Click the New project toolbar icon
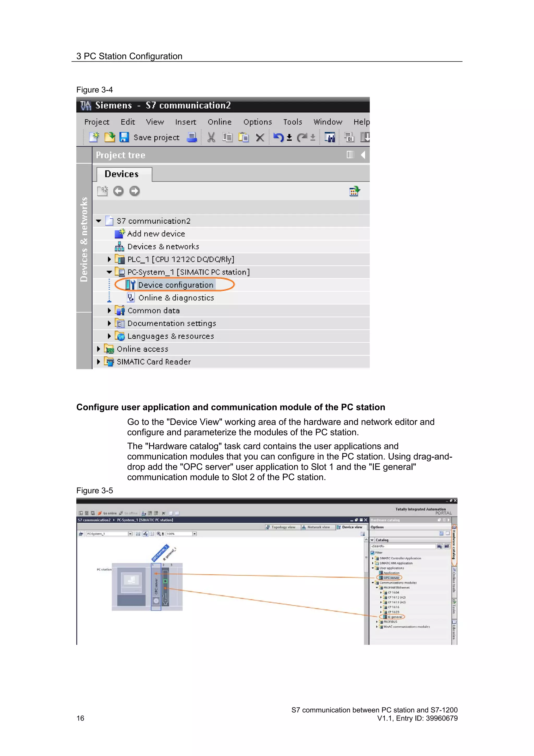The image size is (534, 756). tap(94, 137)
